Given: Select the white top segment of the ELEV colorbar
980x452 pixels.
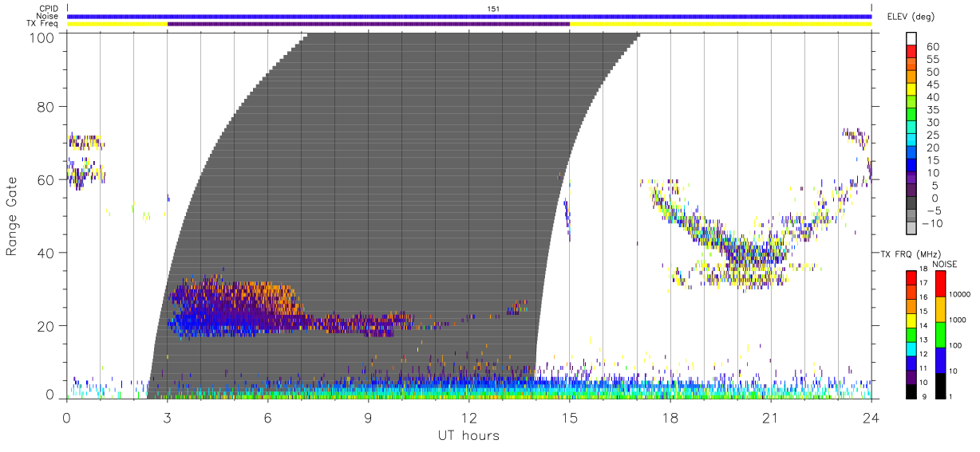Looking at the screenshot, I should [911, 38].
